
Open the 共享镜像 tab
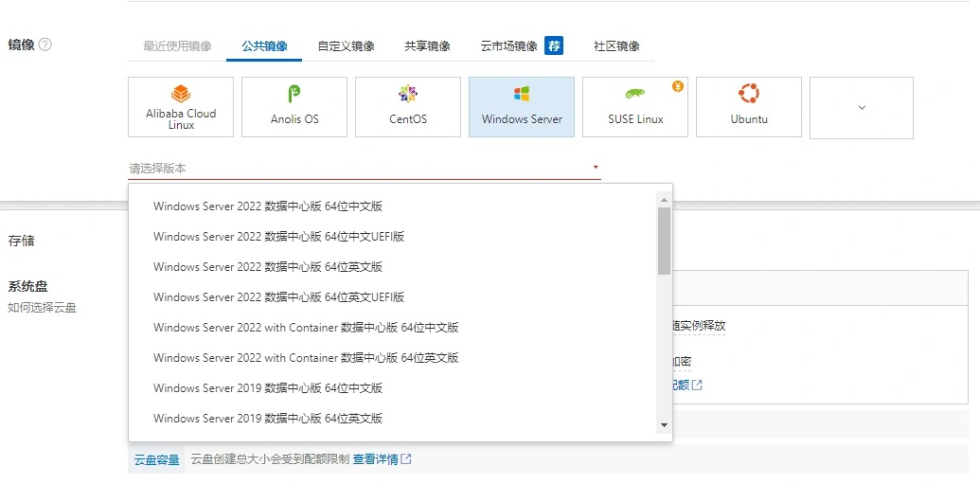[427, 46]
